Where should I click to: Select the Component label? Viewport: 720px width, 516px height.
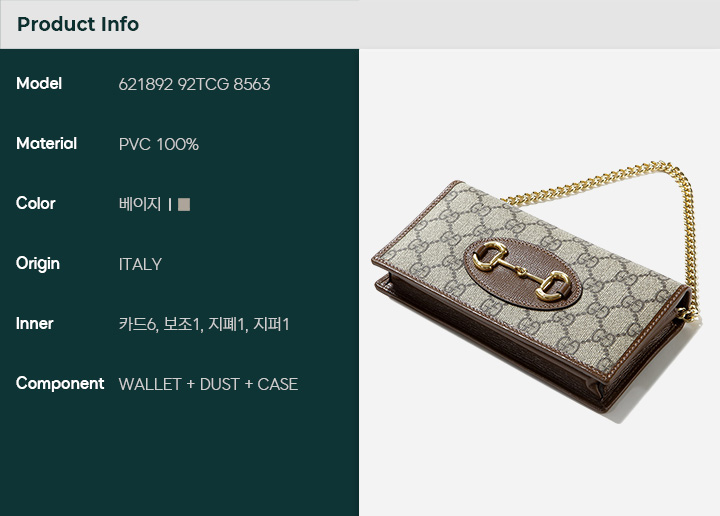(60, 384)
